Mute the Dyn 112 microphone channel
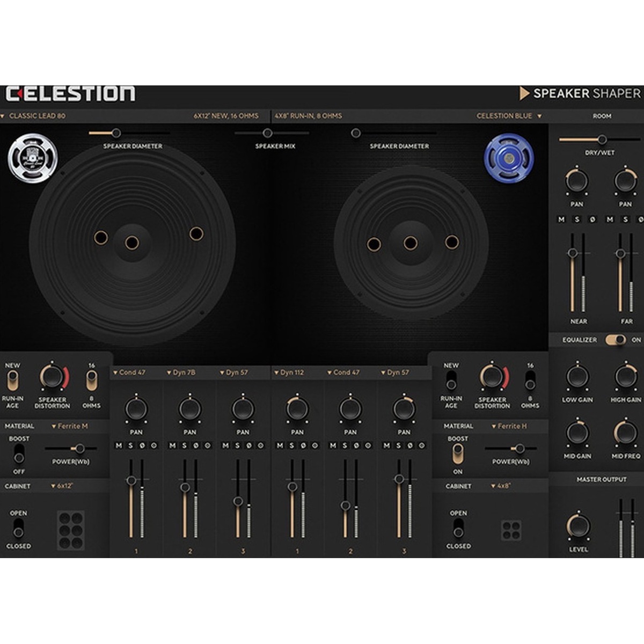The height and width of the screenshot is (644, 644). pos(280,445)
